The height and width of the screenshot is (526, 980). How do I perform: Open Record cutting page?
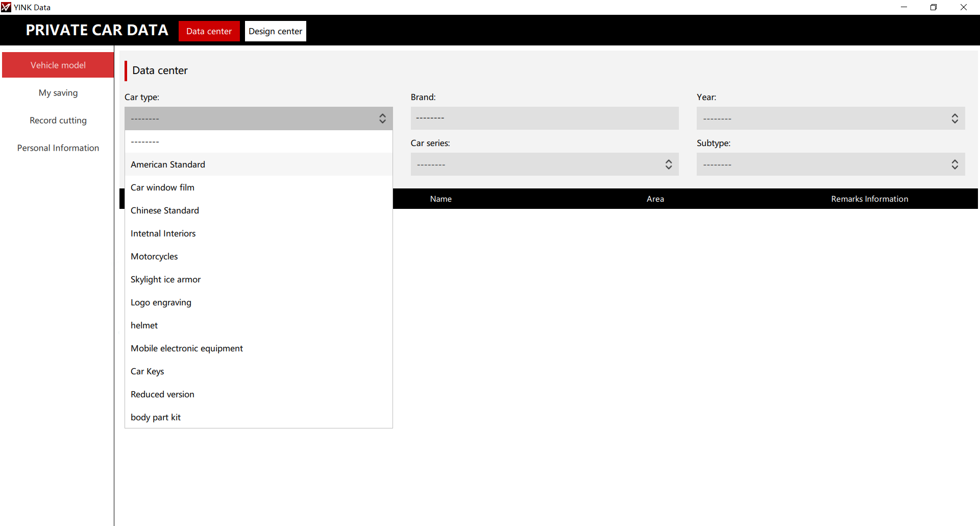[x=58, y=121]
